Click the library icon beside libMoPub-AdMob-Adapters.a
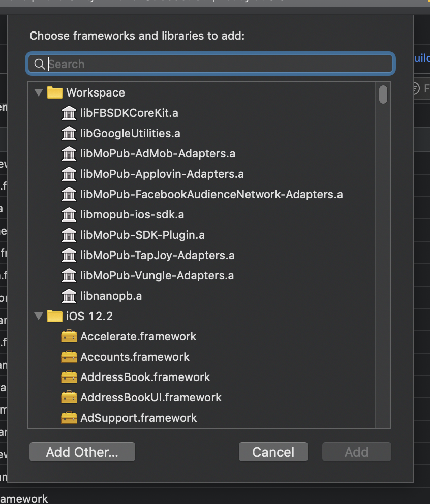 (x=69, y=153)
